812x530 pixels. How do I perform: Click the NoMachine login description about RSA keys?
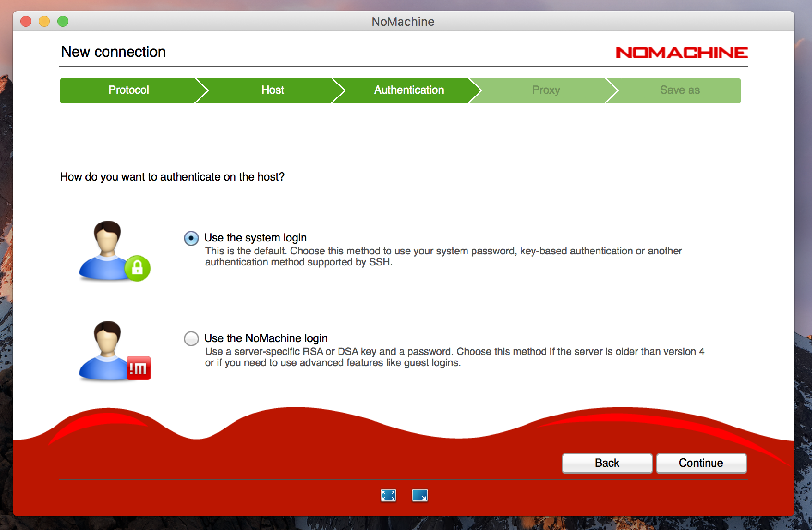coord(454,357)
